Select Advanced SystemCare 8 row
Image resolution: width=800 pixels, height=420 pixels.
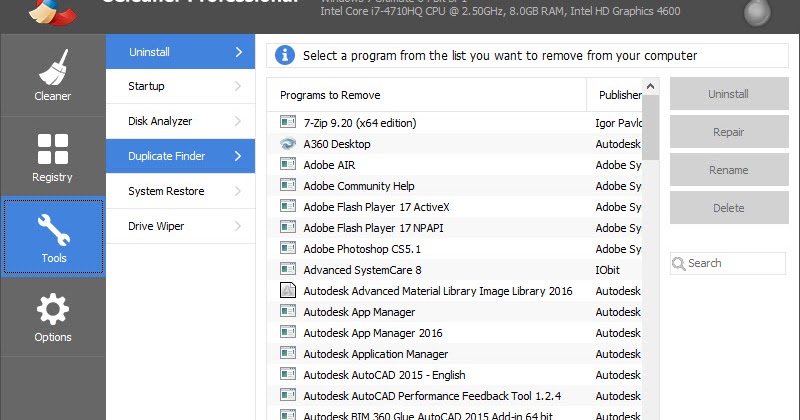point(454,270)
